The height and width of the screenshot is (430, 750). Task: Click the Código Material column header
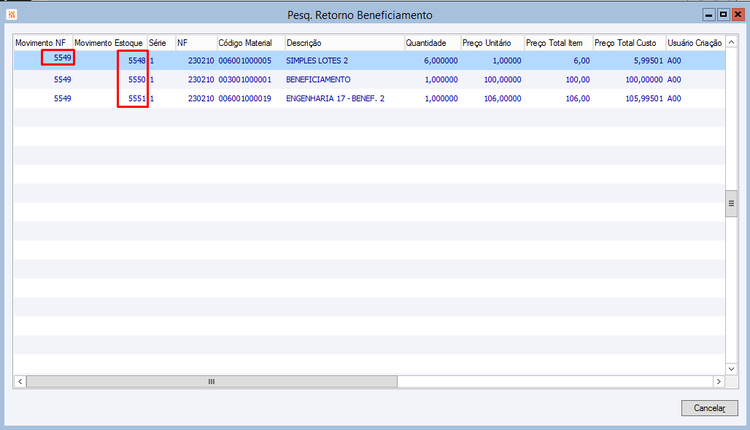click(251, 43)
